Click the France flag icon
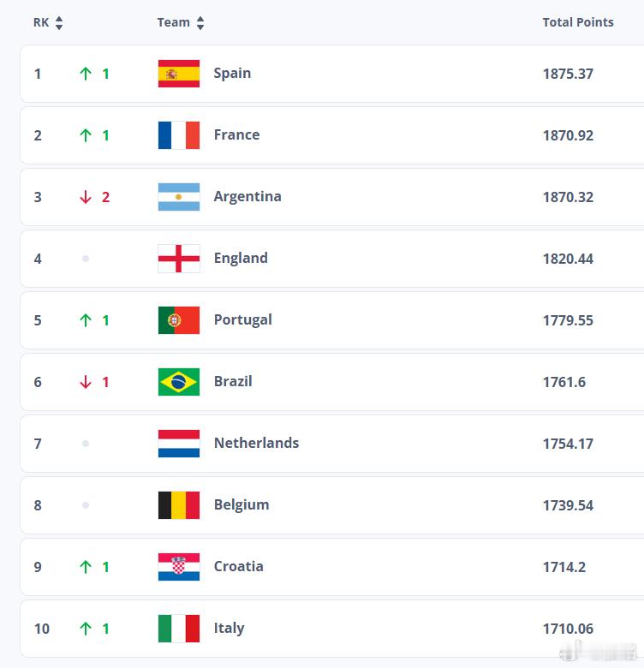The width and height of the screenshot is (644, 668). coord(179,135)
